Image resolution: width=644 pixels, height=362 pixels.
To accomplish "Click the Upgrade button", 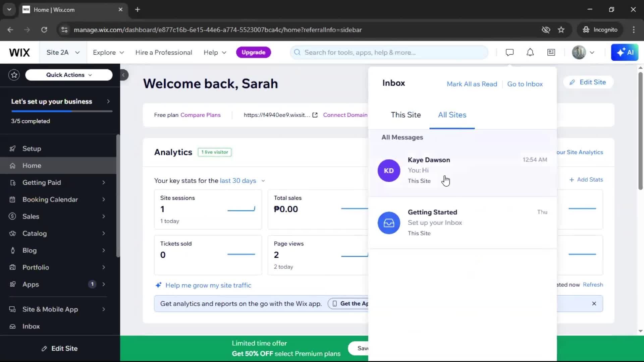I will pos(254,52).
